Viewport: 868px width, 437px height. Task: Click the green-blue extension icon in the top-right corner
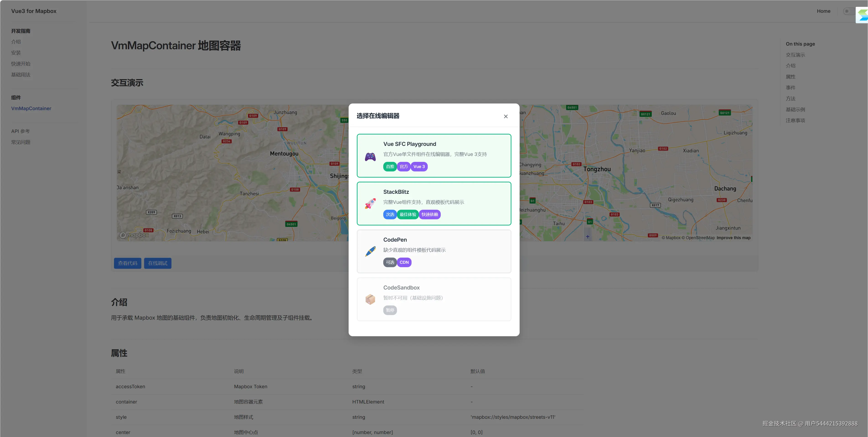(x=862, y=15)
